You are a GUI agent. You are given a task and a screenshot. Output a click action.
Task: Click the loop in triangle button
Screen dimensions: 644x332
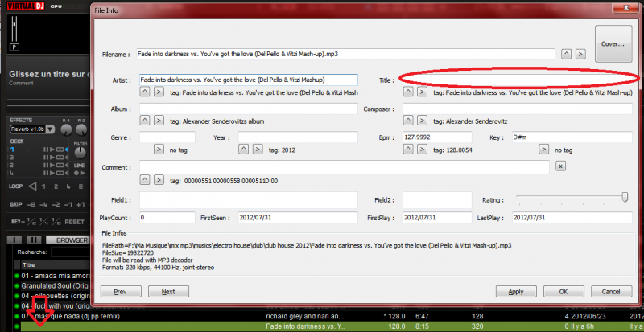coord(32,186)
